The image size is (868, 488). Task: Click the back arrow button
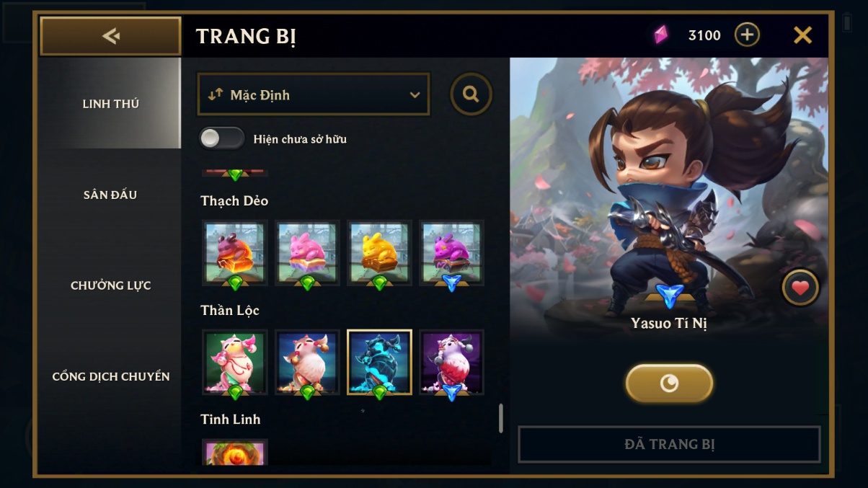(x=110, y=36)
